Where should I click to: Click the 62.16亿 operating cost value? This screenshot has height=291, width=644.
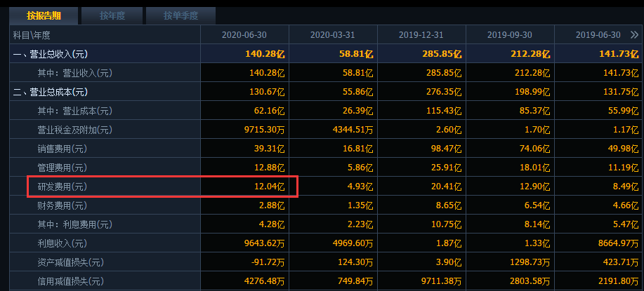[x=270, y=111]
